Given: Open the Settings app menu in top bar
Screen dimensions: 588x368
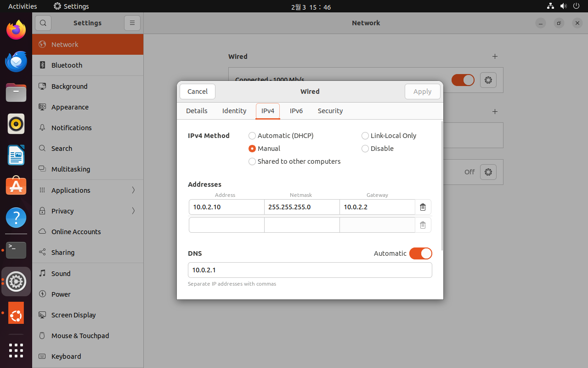Looking at the screenshot, I should (71, 6).
